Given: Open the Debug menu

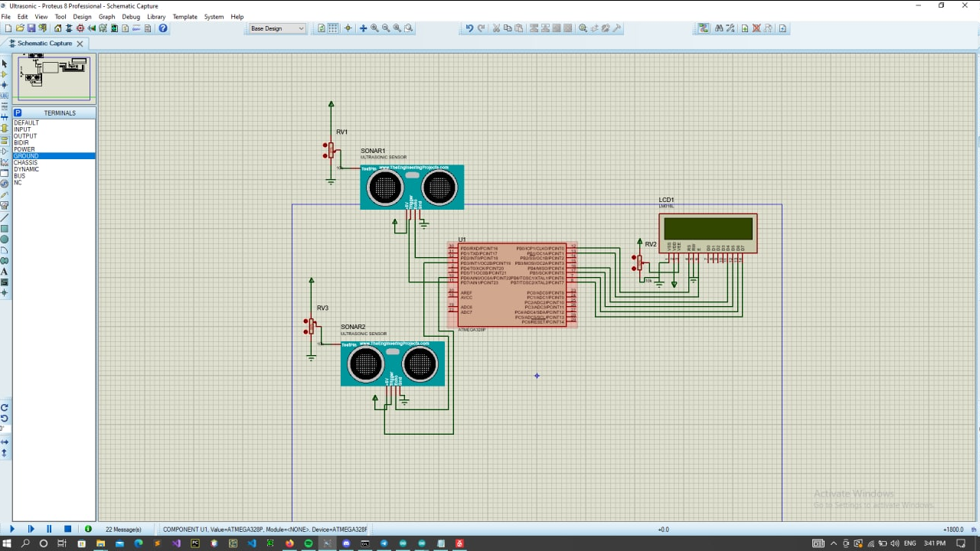Looking at the screenshot, I should [x=131, y=16].
